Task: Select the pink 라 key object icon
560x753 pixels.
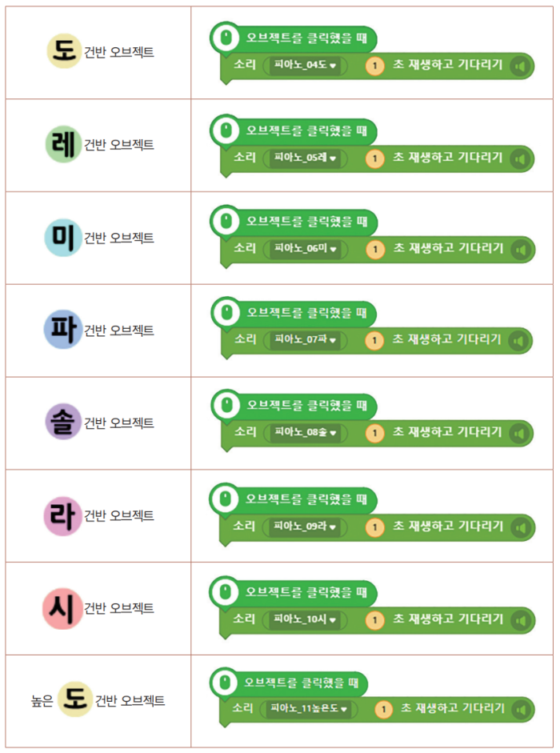Action: click(63, 516)
